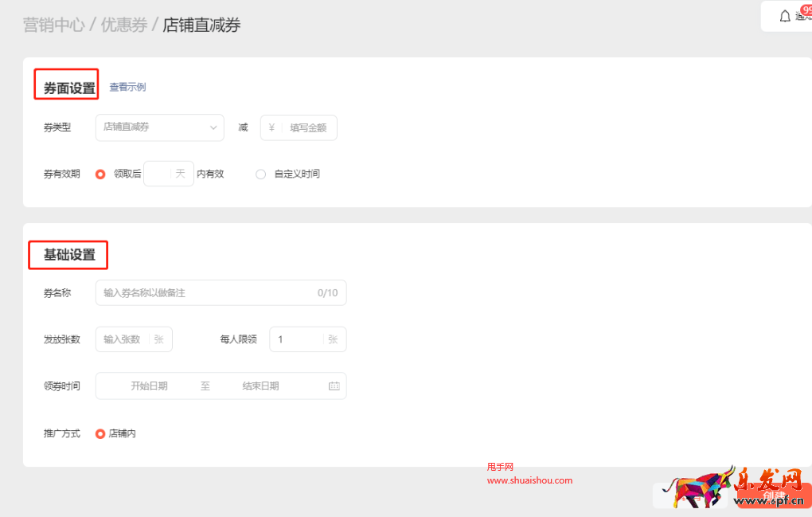The image size is (812, 517).
Task: Select the 领取后内有效 validity radio button
Action: pos(102,174)
